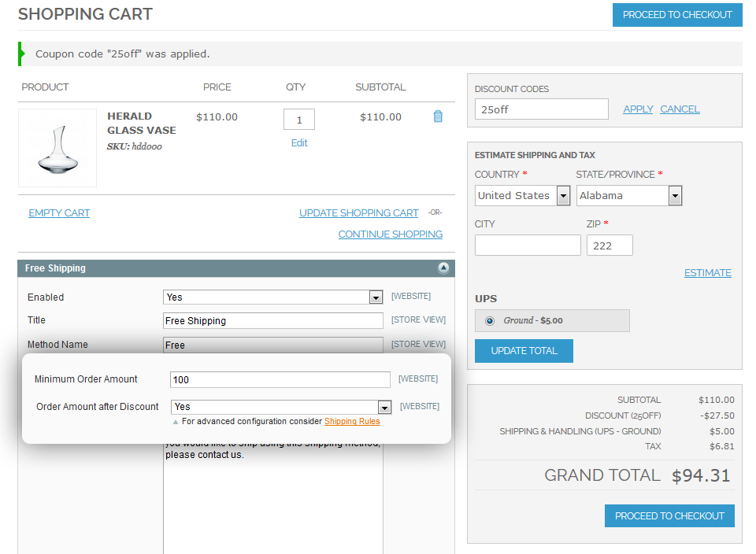The height and width of the screenshot is (554, 756).
Task: Click the Continue Shopping link
Action: tap(390, 235)
